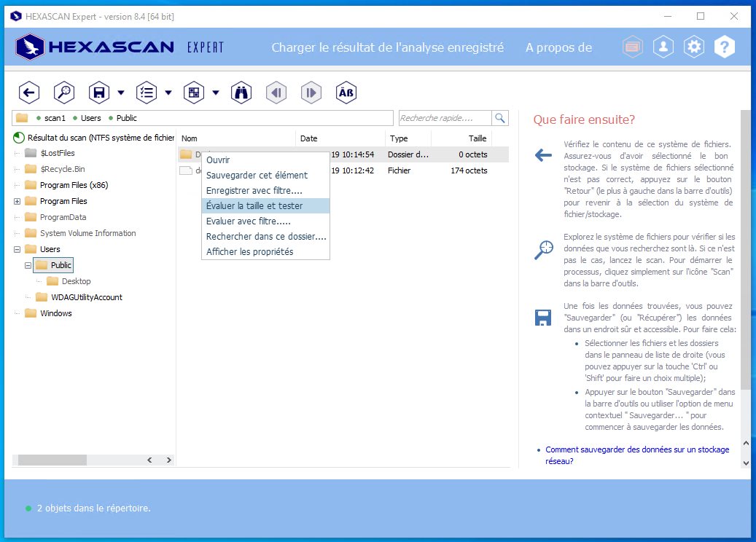
Task: Select $LostFiles folder in tree
Action: (50, 153)
